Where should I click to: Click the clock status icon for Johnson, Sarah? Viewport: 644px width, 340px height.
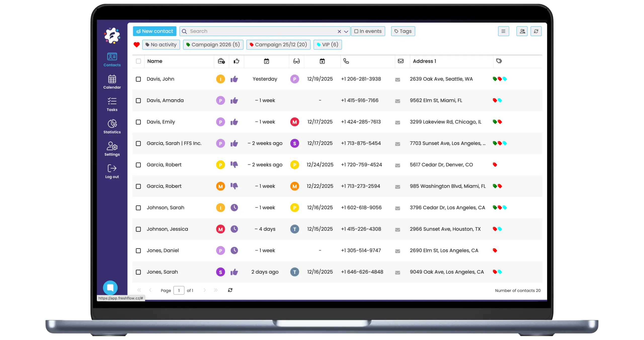coord(234,208)
